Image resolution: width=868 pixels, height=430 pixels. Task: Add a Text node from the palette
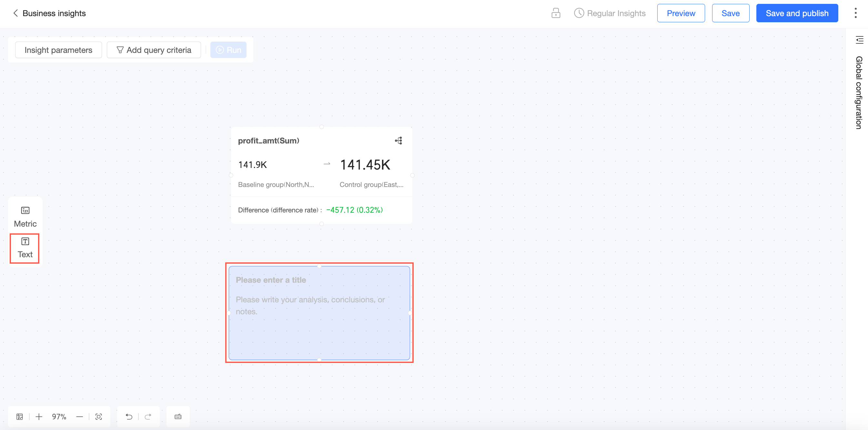[25, 248]
